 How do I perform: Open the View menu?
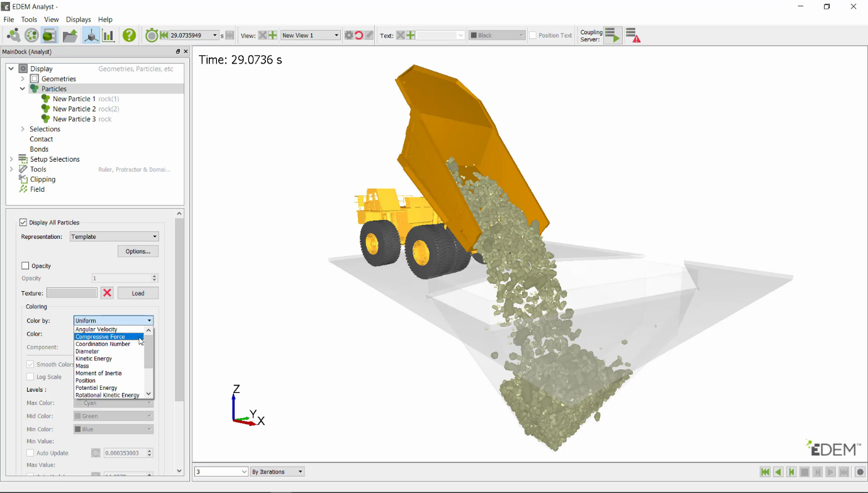coord(52,19)
